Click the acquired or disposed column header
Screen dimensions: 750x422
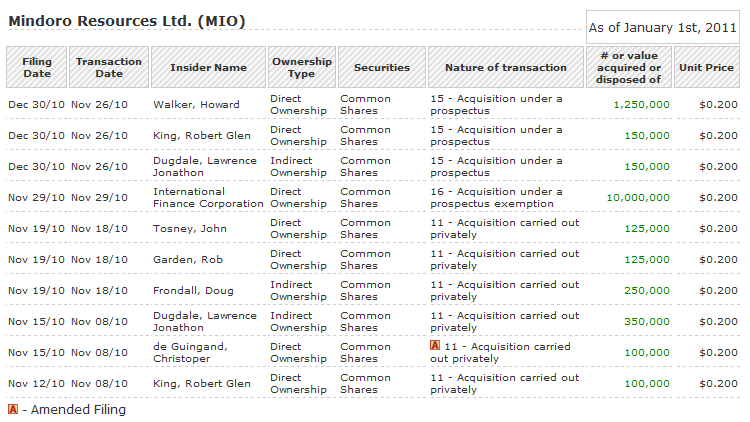coord(629,67)
